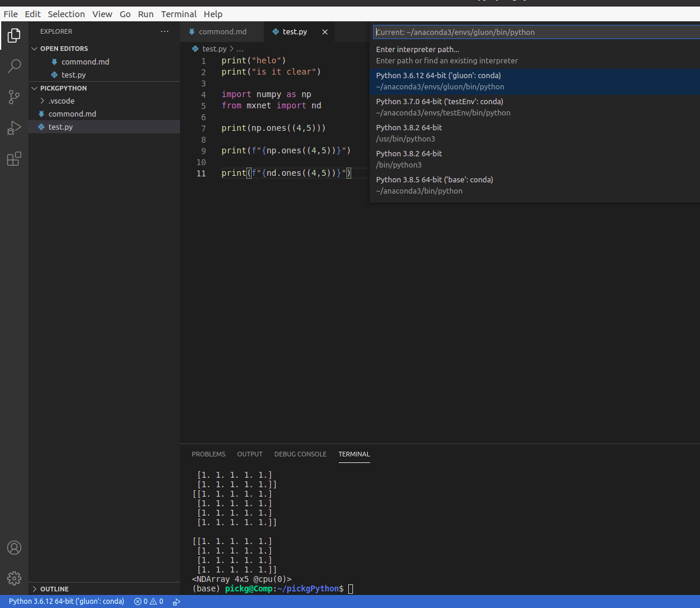Click the debug launch icon in status bar
Image resolution: width=700 pixels, height=608 pixels.
pyautogui.click(x=176, y=601)
